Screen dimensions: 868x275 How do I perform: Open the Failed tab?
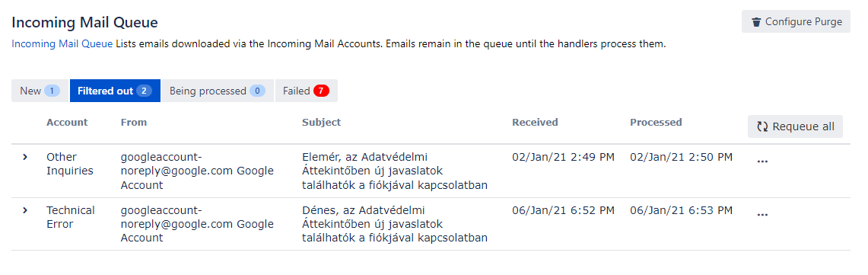click(306, 91)
